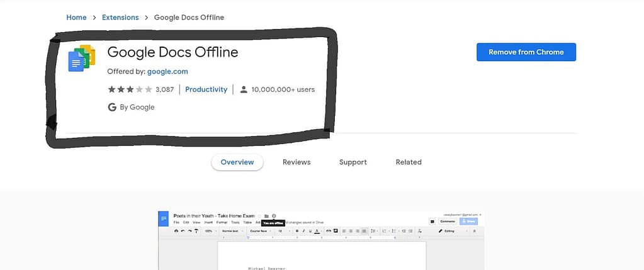Switch to the Reviews tab
The image size is (644, 270).
297,162
